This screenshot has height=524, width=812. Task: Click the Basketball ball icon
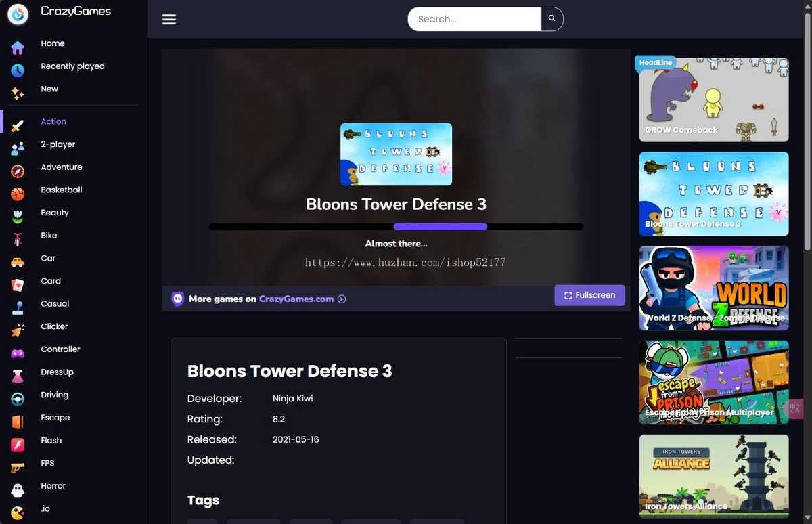[18, 194]
